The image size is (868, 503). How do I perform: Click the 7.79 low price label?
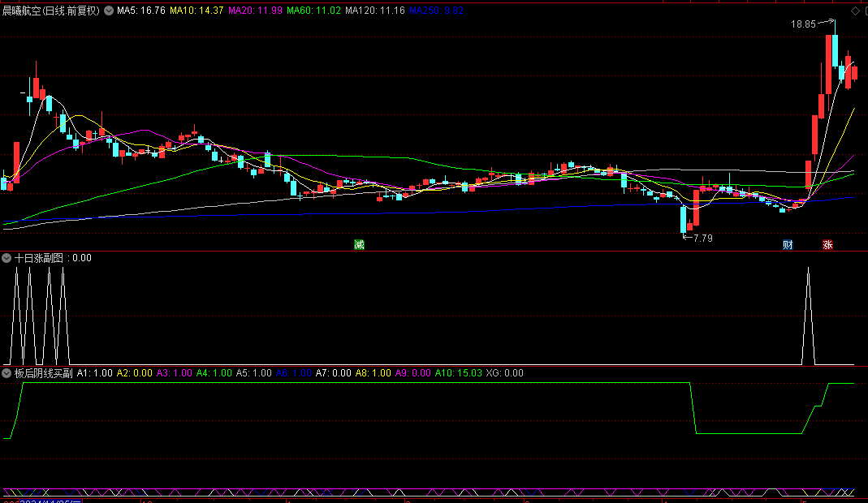[x=703, y=239]
